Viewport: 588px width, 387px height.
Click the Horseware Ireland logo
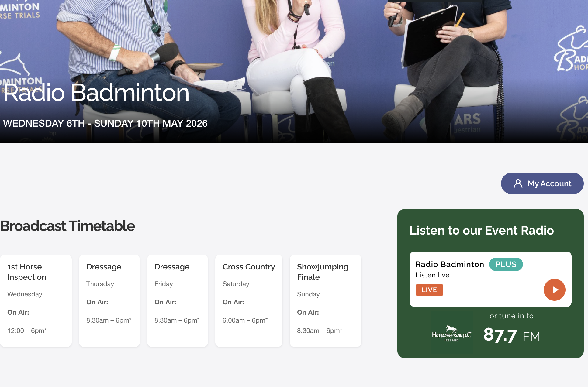pos(451,334)
